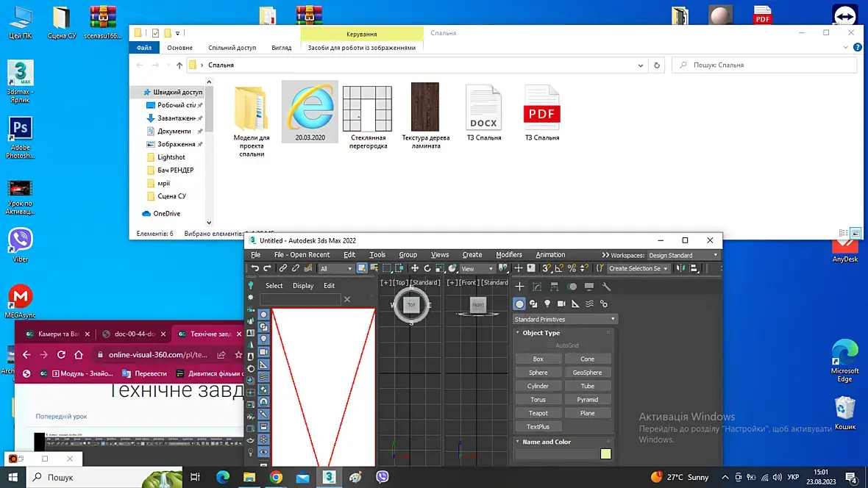Open the All selection filter dropdown
This screenshot has height=488, width=868.
[x=336, y=269]
